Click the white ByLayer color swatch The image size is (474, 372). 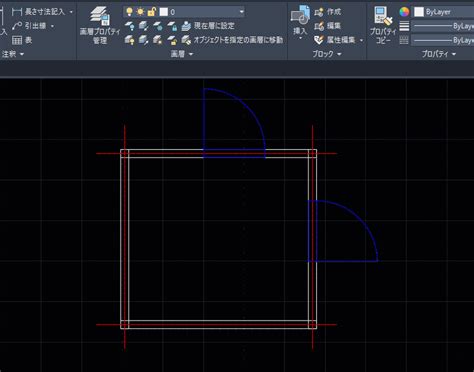point(419,12)
